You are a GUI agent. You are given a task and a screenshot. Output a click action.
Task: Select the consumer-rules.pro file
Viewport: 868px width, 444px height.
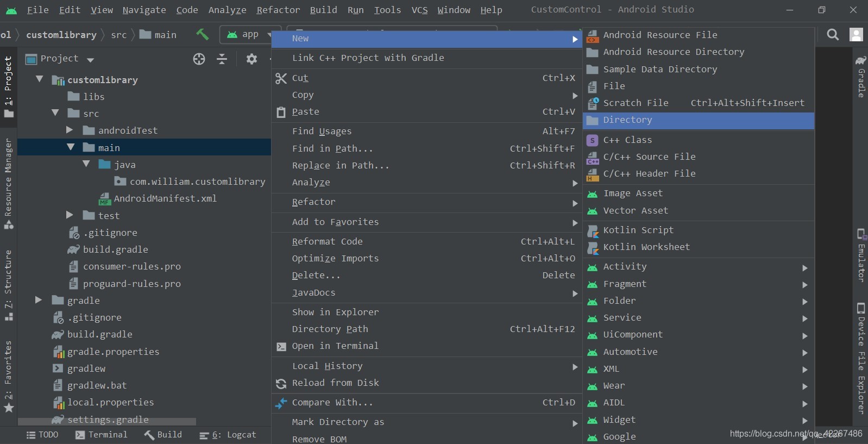coord(125,266)
